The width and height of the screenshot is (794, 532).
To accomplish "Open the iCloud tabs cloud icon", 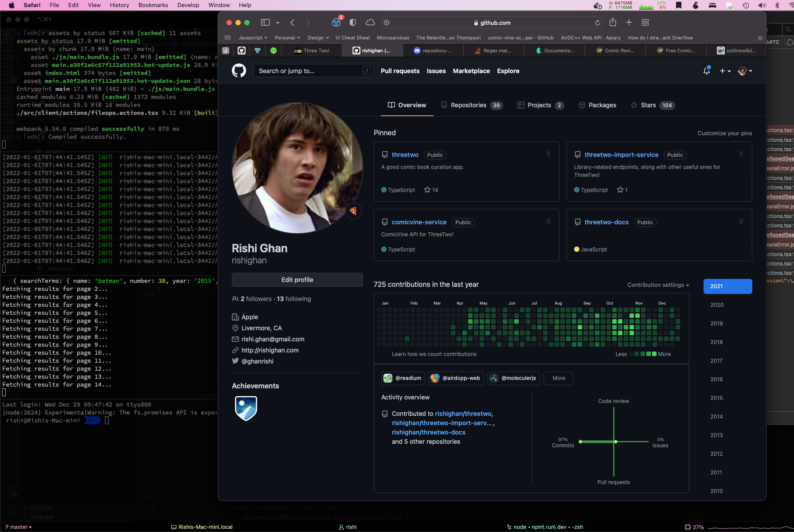I will tap(370, 23).
